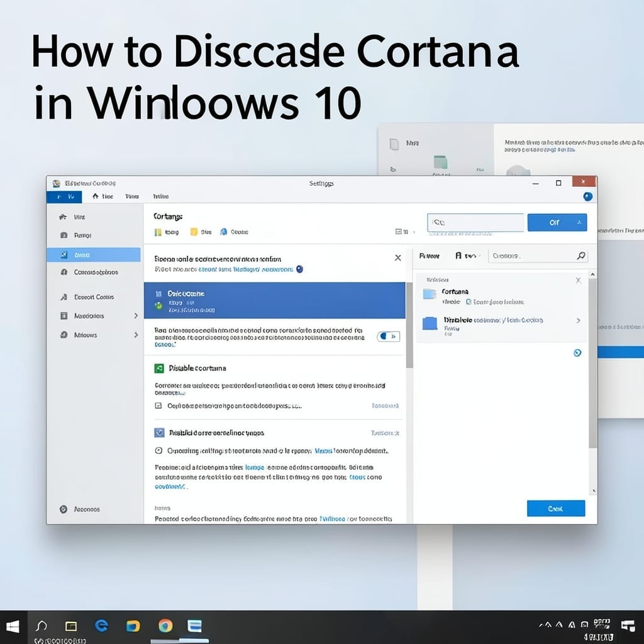Image resolution: width=644 pixels, height=644 pixels.
Task: Tick the checkbox under Disable cortana
Action: 158,406
